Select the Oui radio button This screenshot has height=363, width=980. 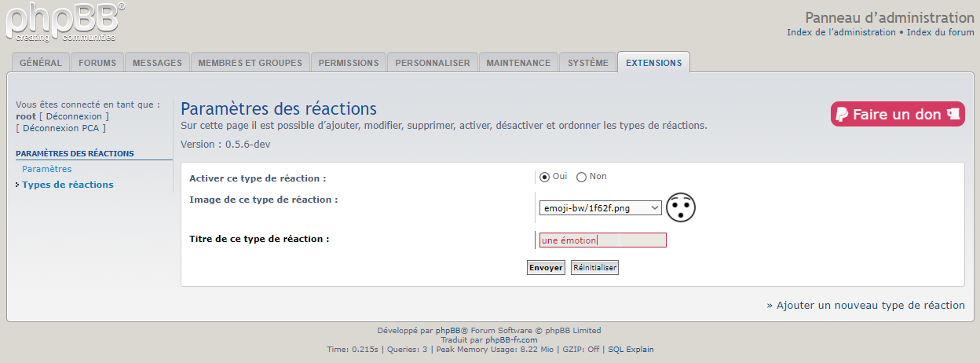coord(544,177)
